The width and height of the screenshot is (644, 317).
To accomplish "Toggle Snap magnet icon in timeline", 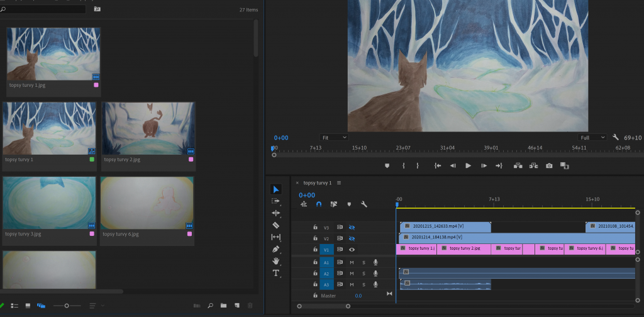I will tap(319, 204).
